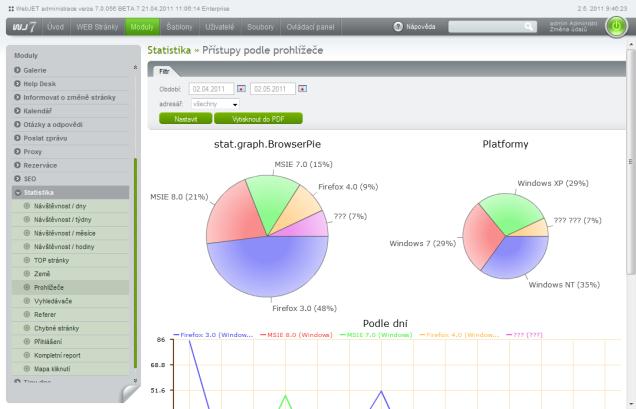Click arrow icon beside SEO

tap(17, 179)
